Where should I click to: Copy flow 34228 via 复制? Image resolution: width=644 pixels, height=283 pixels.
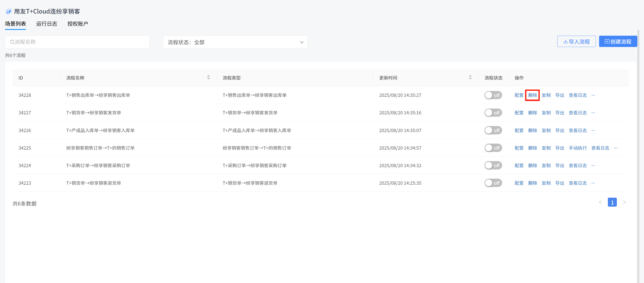pos(546,95)
